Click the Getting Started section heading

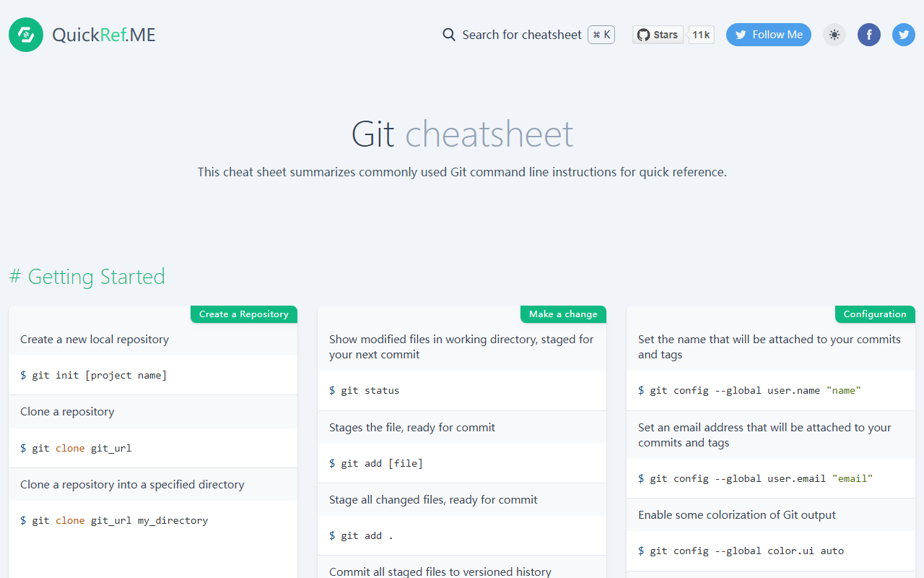pyautogui.click(x=87, y=277)
